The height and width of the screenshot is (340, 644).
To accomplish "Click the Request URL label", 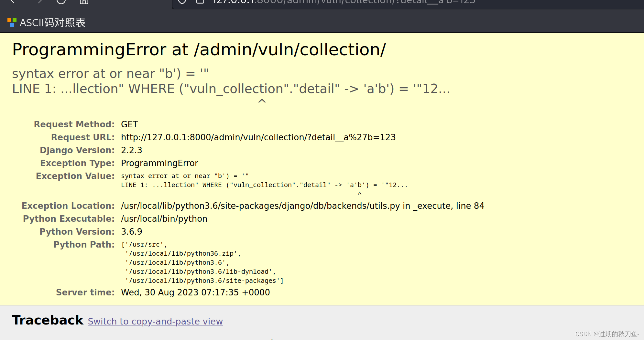I will coord(83,137).
